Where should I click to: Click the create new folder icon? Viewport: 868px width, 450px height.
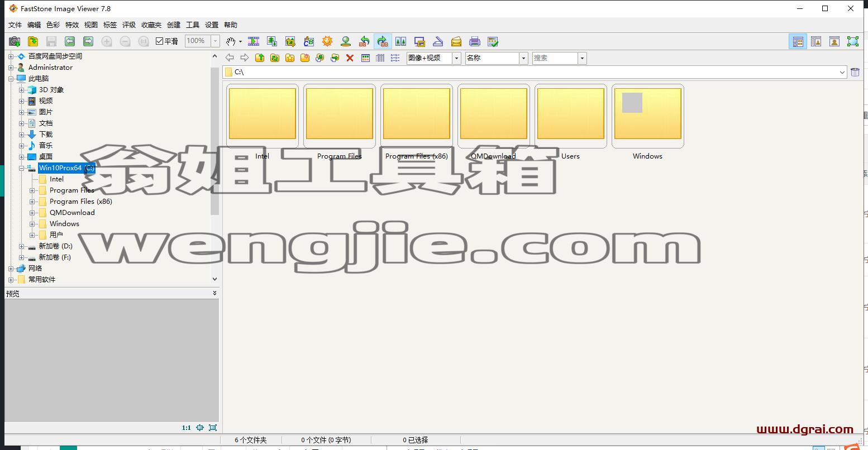[305, 58]
